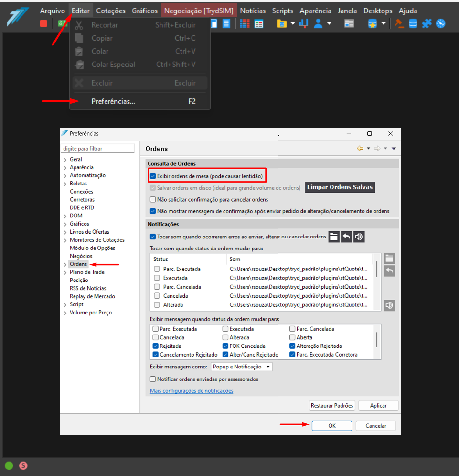Open the Cotações menu
459x476 pixels.
[x=111, y=11]
